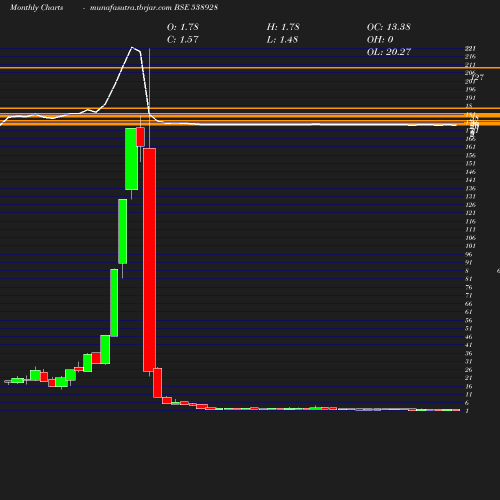Click the tallest red candlestick body
The width and height of the screenshot is (500, 500).
[149, 260]
